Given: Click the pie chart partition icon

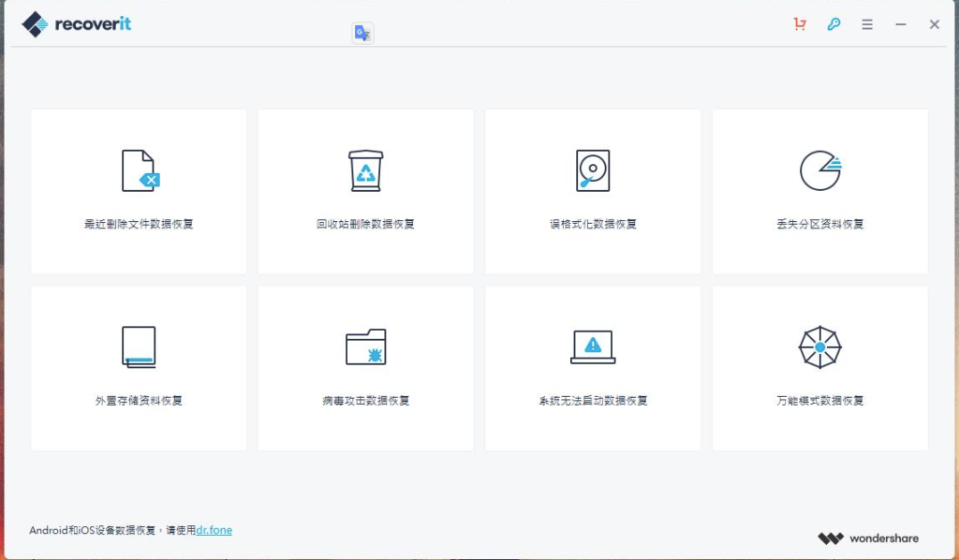Looking at the screenshot, I should [x=819, y=169].
